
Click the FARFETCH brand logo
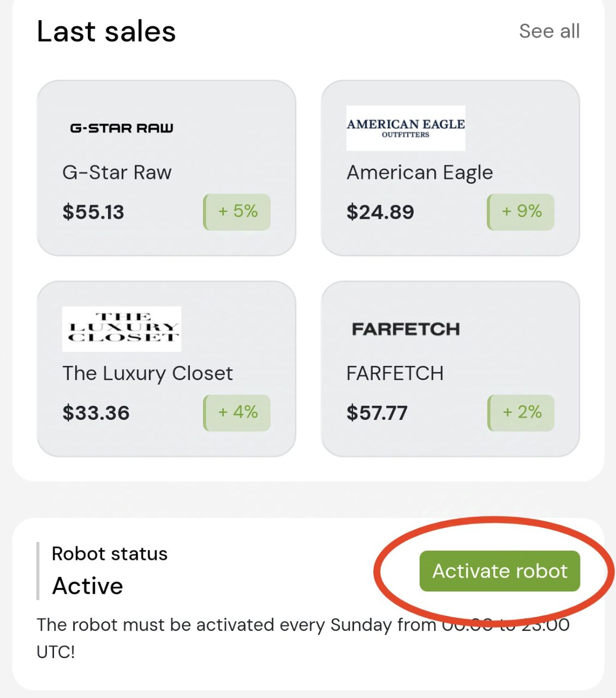click(x=405, y=329)
